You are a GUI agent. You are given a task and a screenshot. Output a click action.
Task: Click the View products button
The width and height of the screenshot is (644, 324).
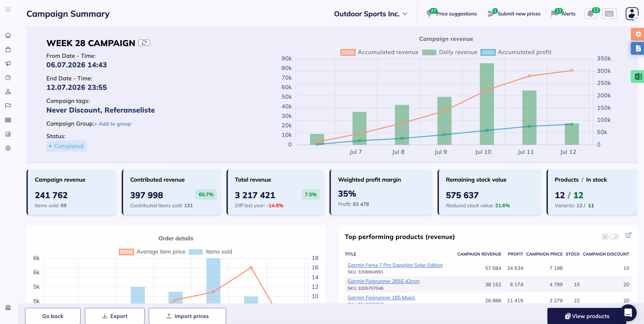[x=587, y=316]
